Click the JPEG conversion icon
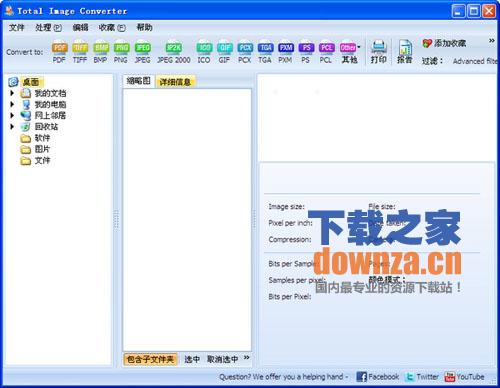This screenshot has height=388, width=500. coord(142,52)
